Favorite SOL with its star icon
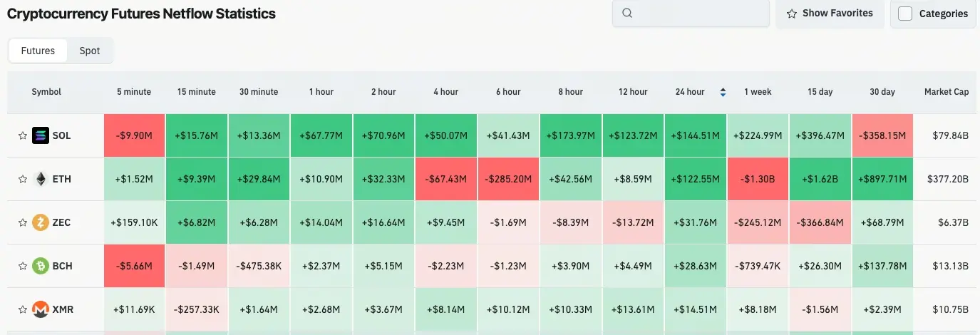Image resolution: width=980 pixels, height=335 pixels. pyautogui.click(x=23, y=135)
